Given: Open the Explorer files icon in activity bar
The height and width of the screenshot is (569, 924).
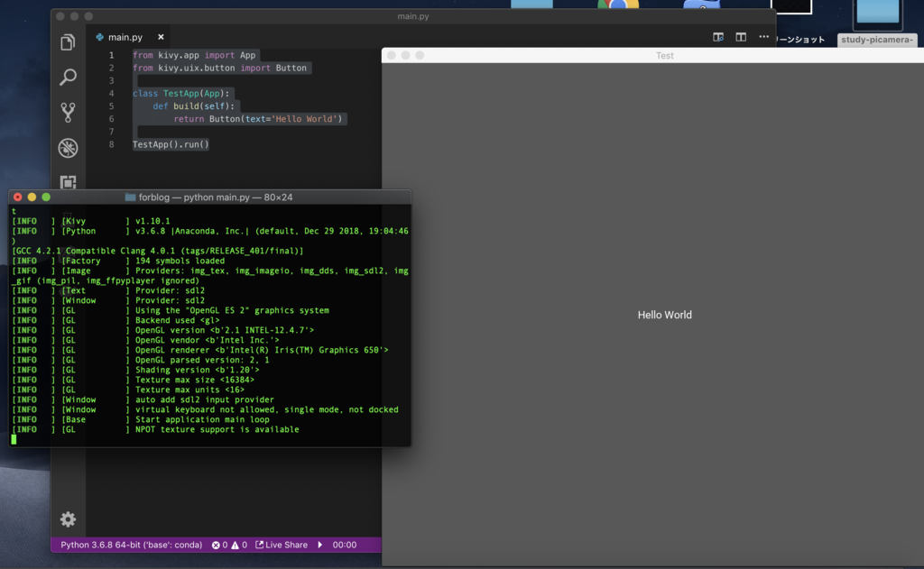Looking at the screenshot, I should click(x=68, y=41).
